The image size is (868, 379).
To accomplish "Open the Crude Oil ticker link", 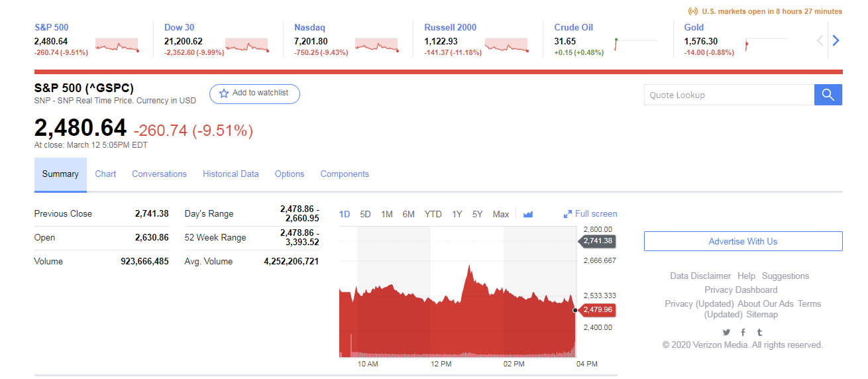I will tap(573, 27).
